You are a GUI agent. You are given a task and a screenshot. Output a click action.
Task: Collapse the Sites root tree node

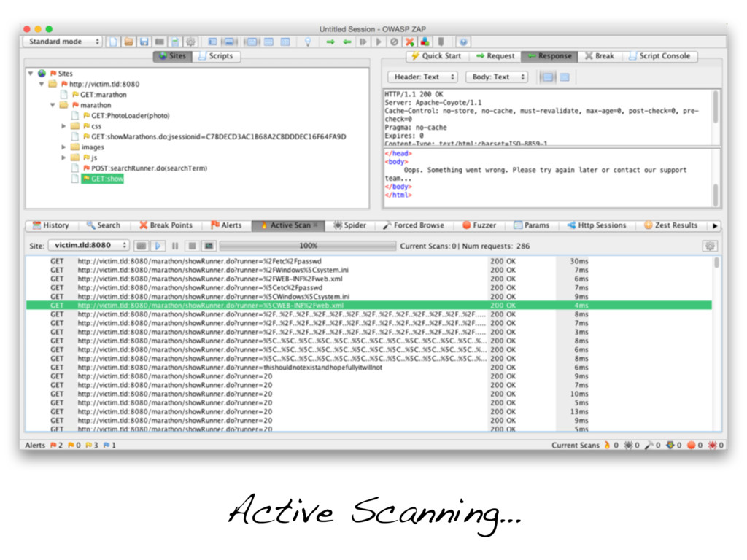[31, 74]
